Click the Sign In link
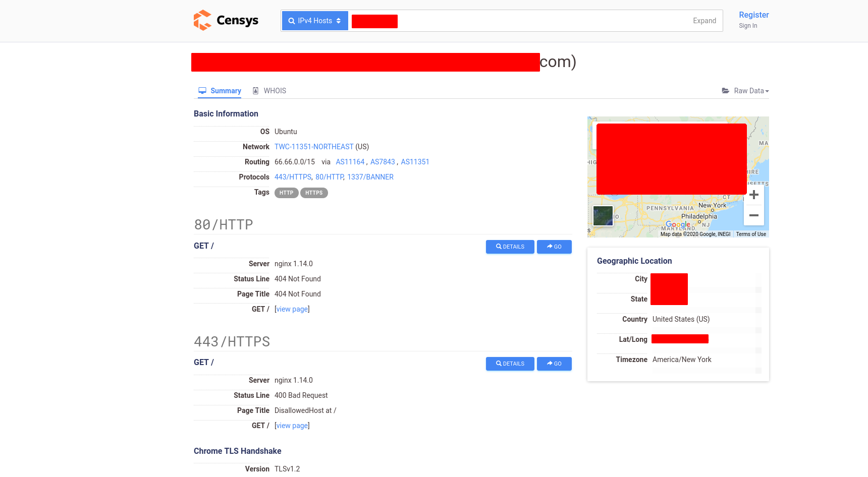The width and height of the screenshot is (868, 477). [748, 26]
